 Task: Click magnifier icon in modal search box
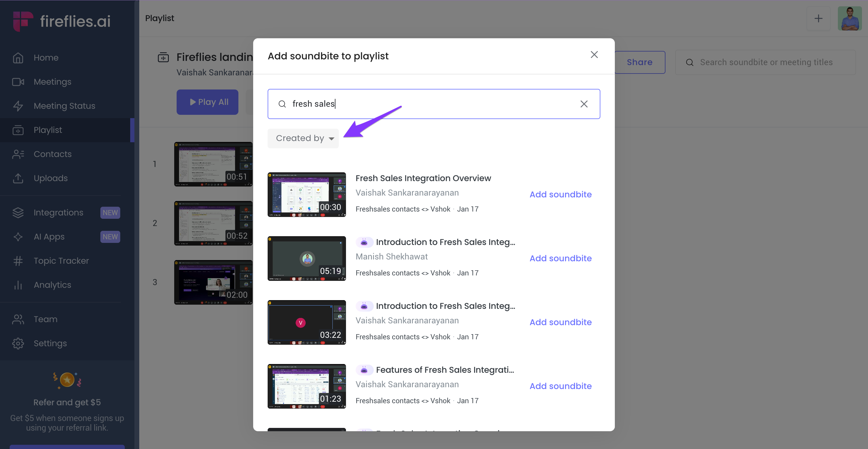pyautogui.click(x=282, y=104)
